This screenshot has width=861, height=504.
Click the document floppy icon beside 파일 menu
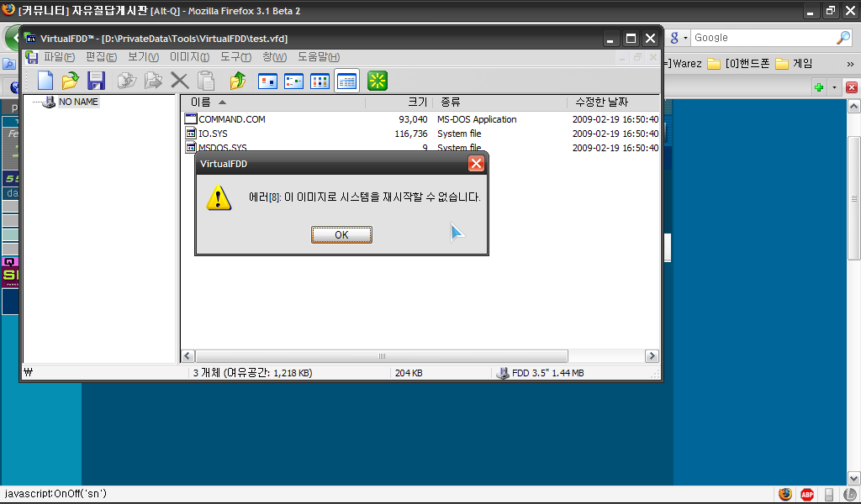pos(32,57)
